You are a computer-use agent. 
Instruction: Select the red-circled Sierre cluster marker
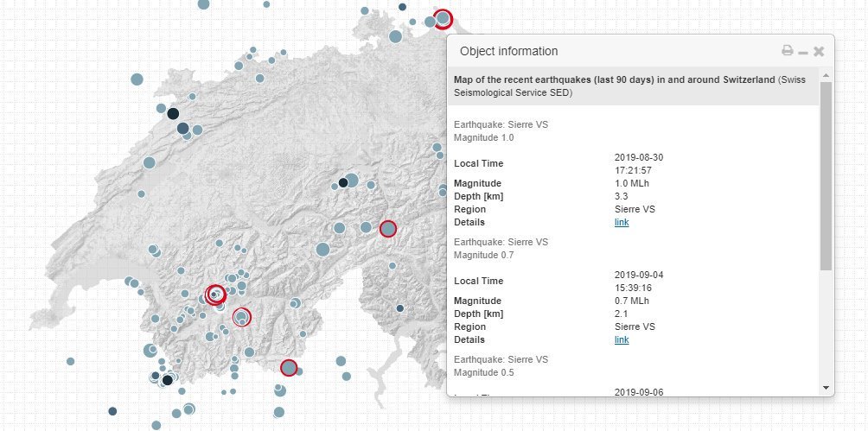[x=214, y=295]
